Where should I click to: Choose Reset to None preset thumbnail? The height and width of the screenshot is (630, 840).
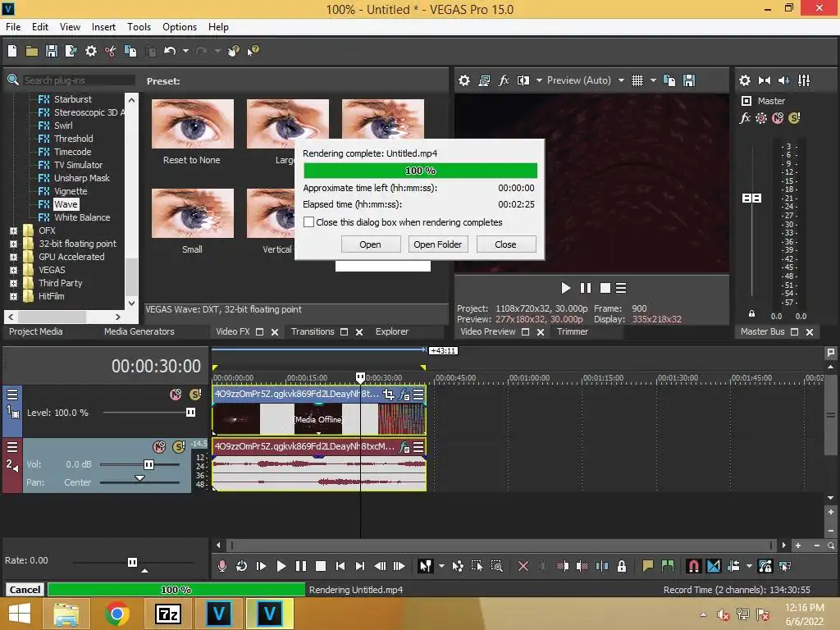(x=192, y=124)
